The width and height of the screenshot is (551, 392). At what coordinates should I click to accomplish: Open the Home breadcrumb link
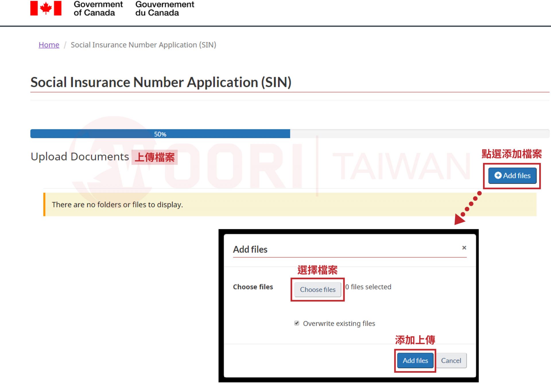(48, 45)
